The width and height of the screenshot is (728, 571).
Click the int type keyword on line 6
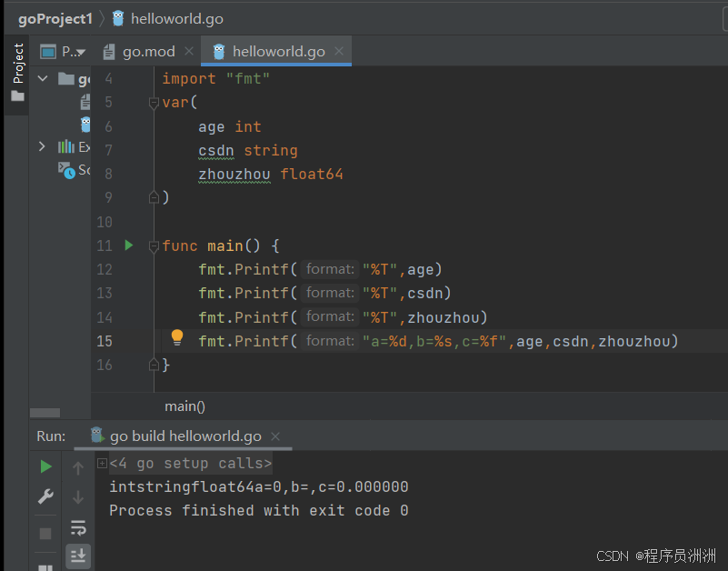[x=248, y=126]
